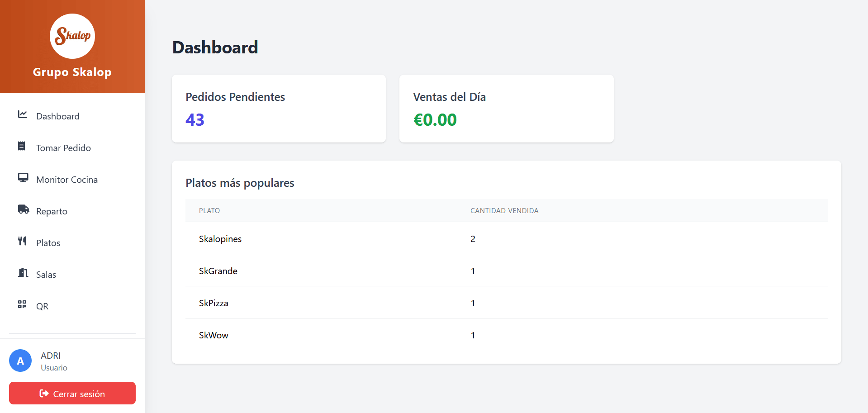The image size is (868, 413).
Task: Click the PLATO column header
Action: tap(209, 210)
